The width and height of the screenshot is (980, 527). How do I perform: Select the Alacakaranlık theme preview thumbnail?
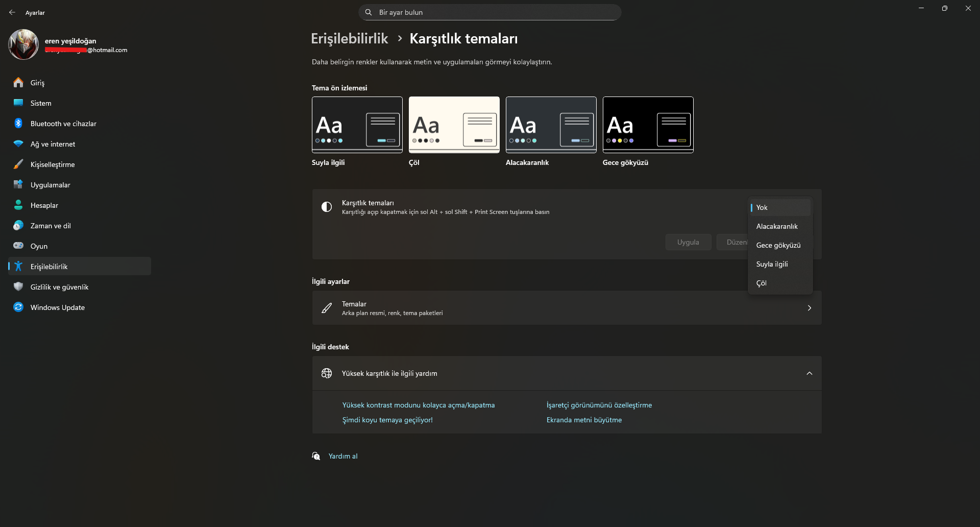551,125
